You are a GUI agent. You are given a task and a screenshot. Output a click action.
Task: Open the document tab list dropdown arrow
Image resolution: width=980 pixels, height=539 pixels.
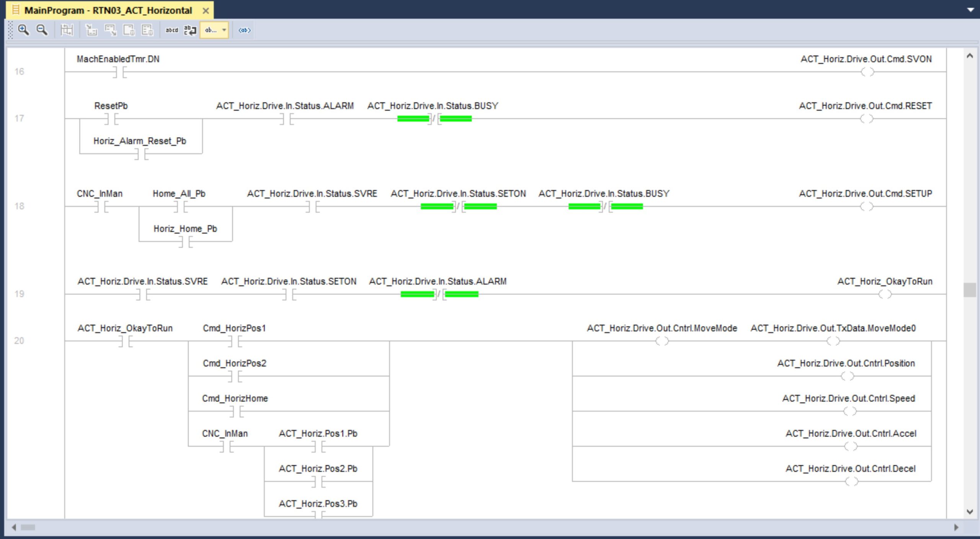[x=970, y=10]
